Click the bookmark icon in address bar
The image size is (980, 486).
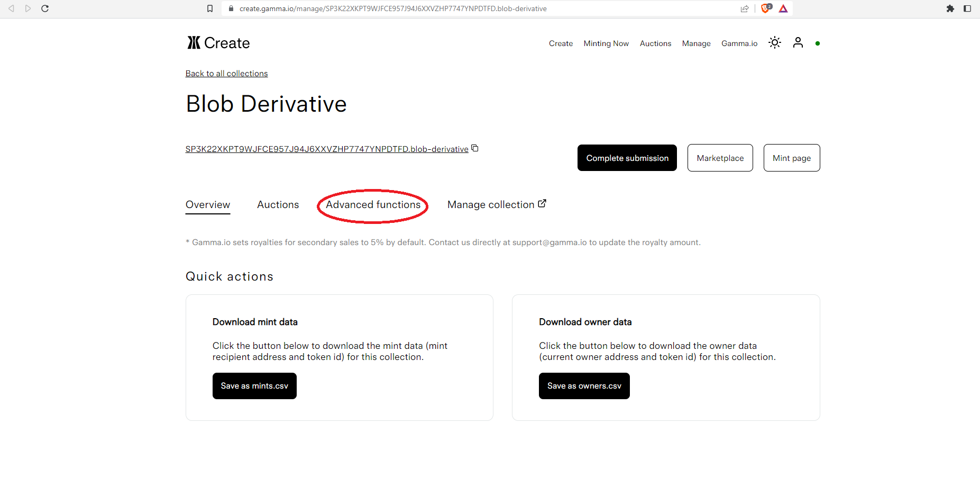point(210,8)
